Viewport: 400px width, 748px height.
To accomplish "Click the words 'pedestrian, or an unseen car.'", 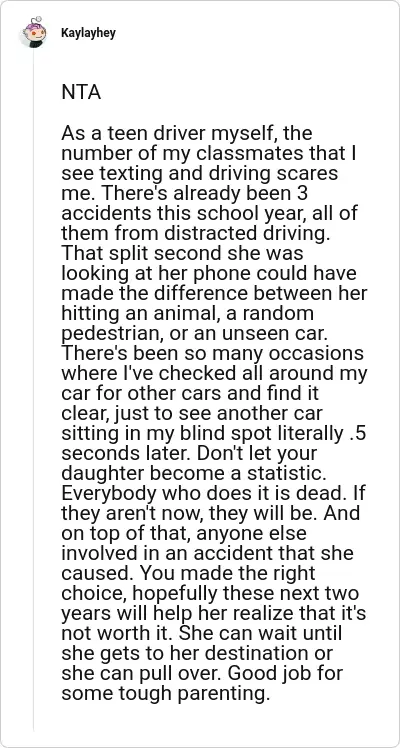I will pos(197,334).
